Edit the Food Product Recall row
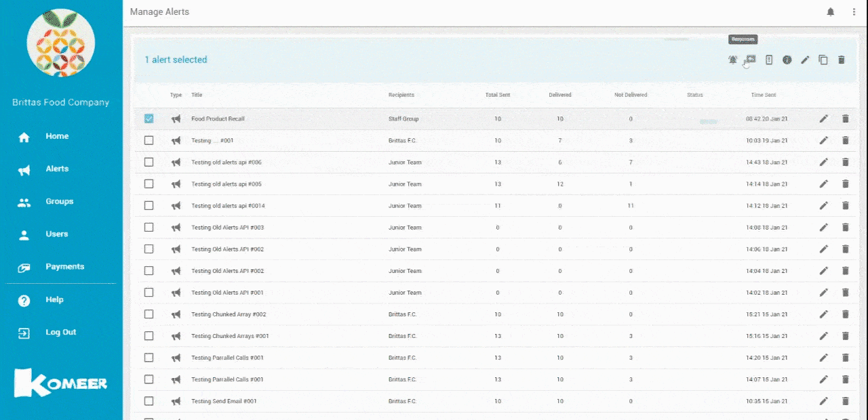 [824, 119]
